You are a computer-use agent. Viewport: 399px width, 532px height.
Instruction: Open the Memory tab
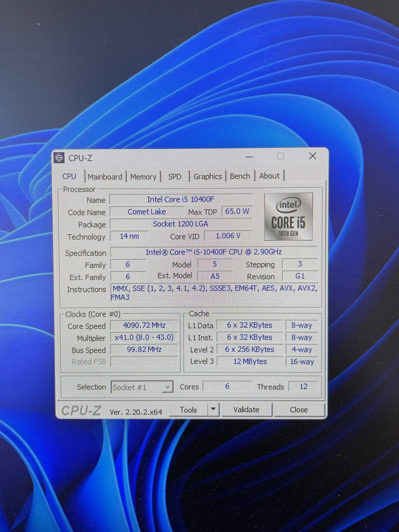(143, 176)
